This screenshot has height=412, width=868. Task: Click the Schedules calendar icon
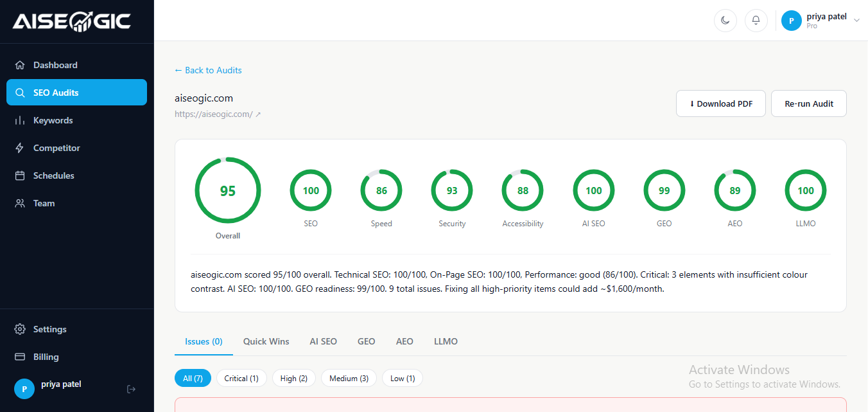coord(20,175)
